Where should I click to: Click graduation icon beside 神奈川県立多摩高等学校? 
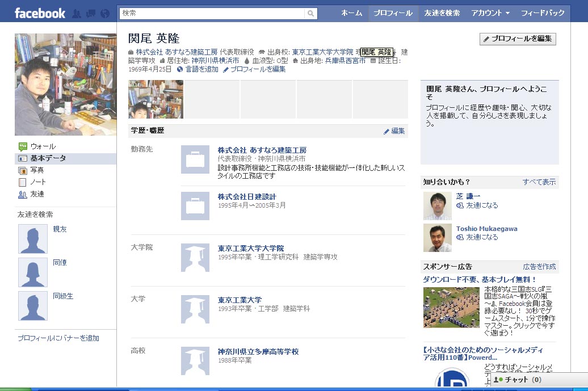(195, 361)
